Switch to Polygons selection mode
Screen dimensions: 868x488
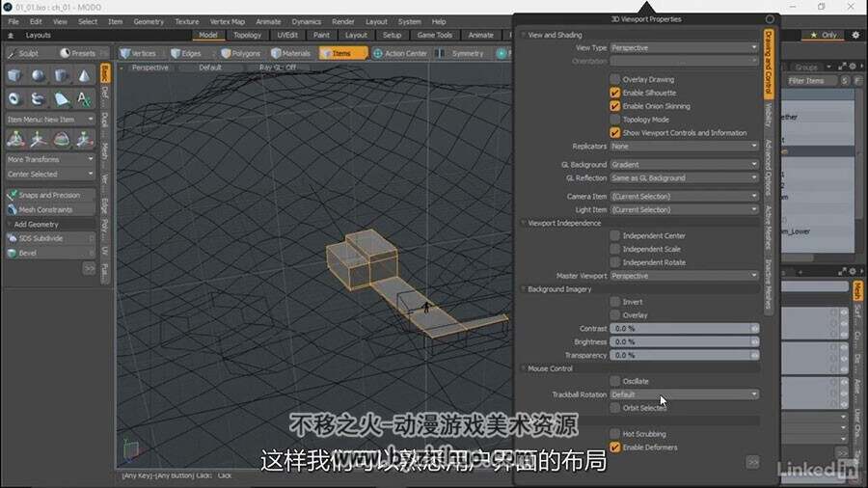coord(241,53)
